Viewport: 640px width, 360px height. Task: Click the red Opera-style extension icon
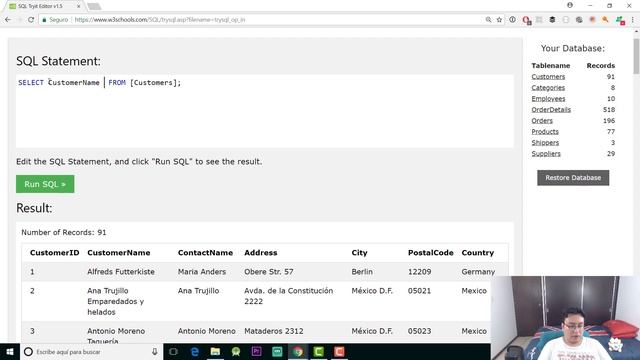click(526, 20)
